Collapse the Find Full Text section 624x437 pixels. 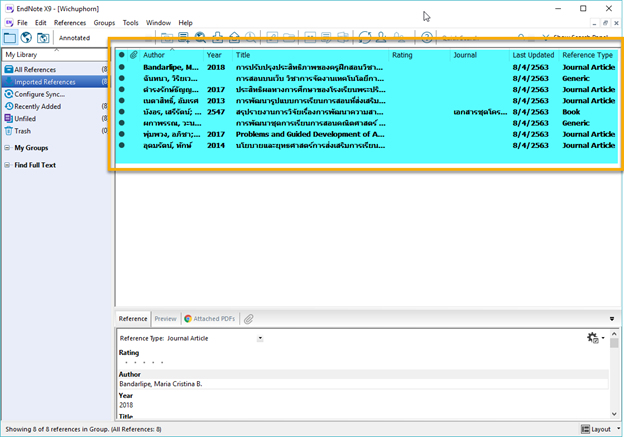point(5,164)
